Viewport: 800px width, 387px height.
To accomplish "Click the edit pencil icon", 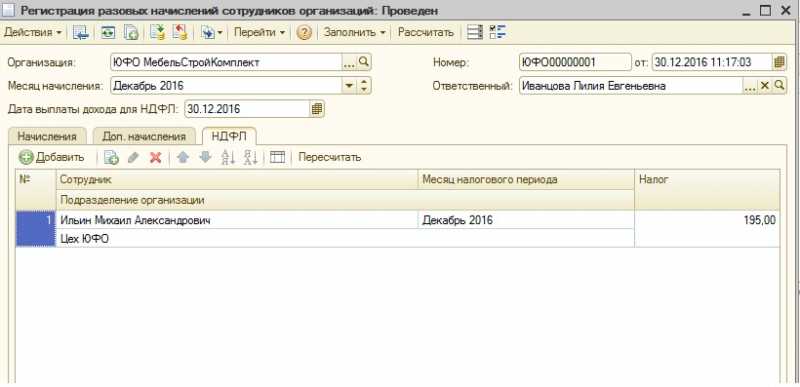I will tap(133, 158).
